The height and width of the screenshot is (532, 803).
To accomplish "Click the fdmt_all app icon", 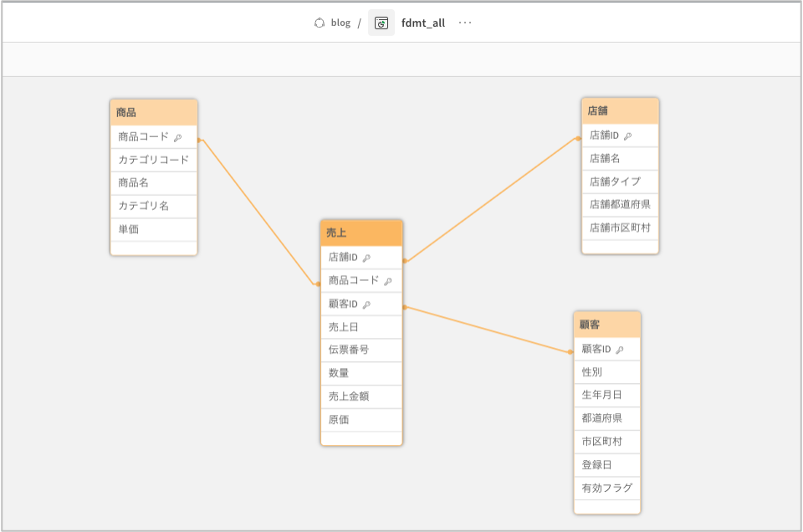I will pyautogui.click(x=381, y=23).
